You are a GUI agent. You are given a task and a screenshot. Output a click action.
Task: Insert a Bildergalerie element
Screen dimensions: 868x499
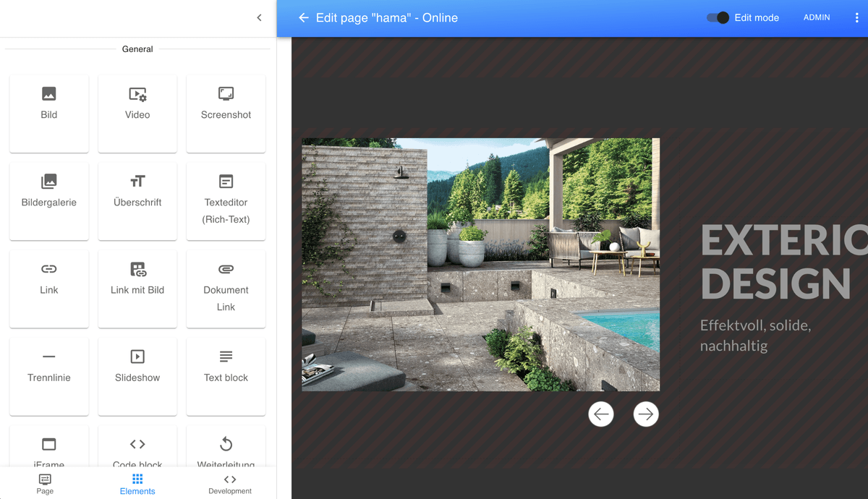[x=49, y=200]
